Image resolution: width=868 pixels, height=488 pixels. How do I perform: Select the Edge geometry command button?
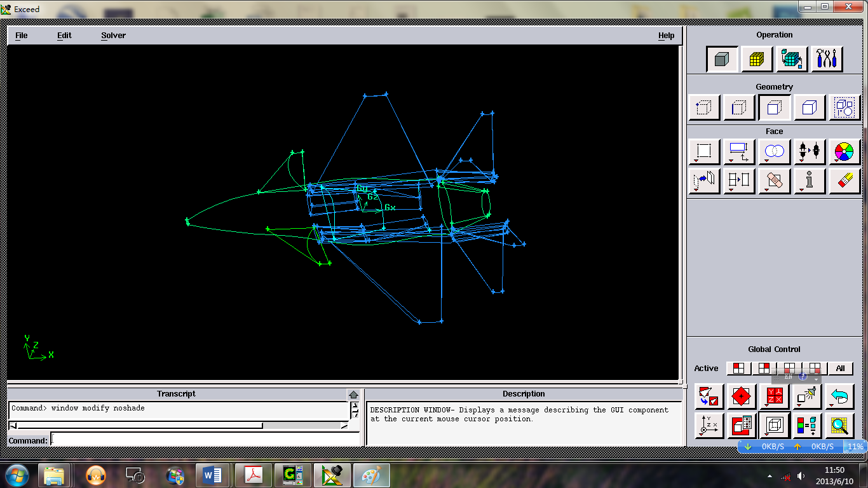click(x=739, y=108)
